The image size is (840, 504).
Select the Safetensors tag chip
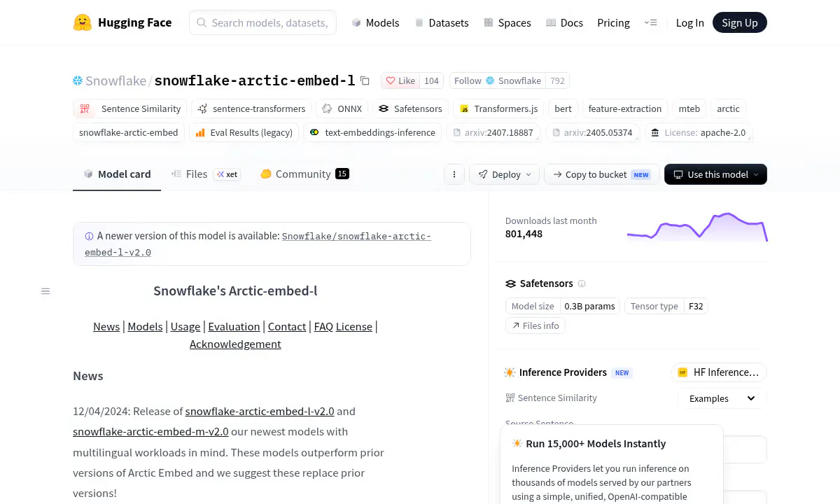(x=410, y=108)
